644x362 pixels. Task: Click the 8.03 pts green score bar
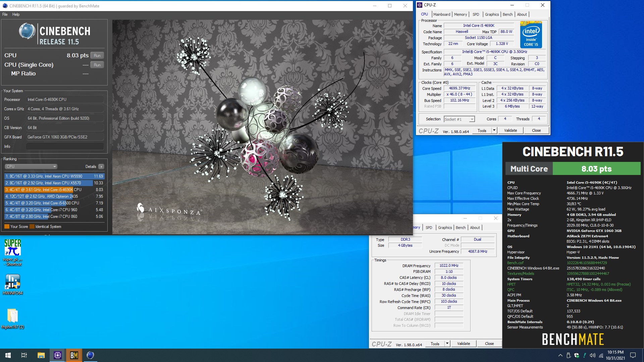(596, 169)
